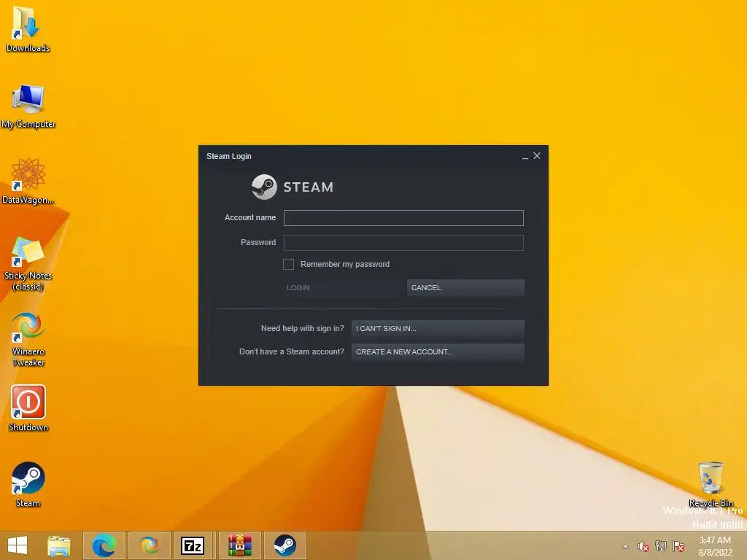Viewport: 747px width, 560px height.
Task: Open File Explorer from the taskbar
Action: tap(58, 545)
